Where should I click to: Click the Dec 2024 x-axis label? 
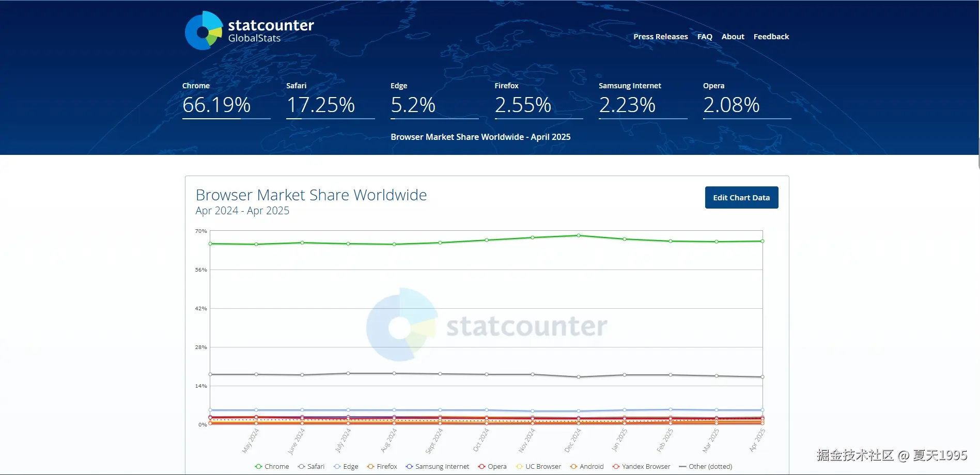pyautogui.click(x=573, y=440)
